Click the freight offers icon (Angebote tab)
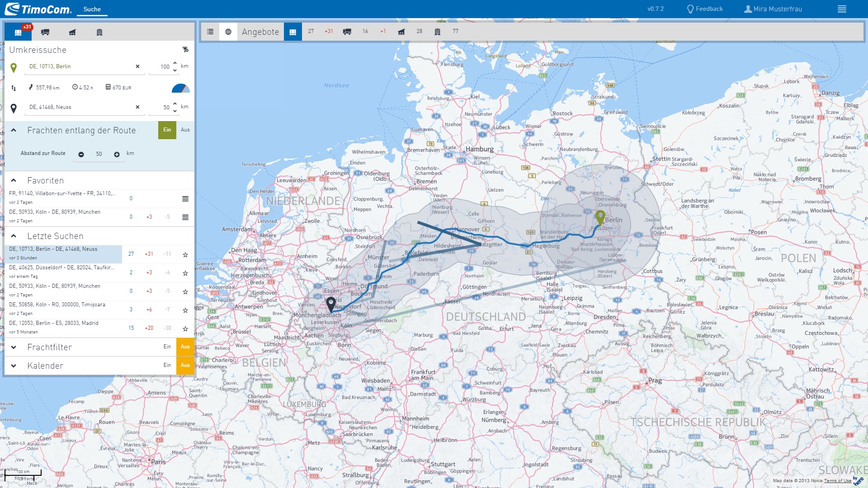 pos(293,32)
